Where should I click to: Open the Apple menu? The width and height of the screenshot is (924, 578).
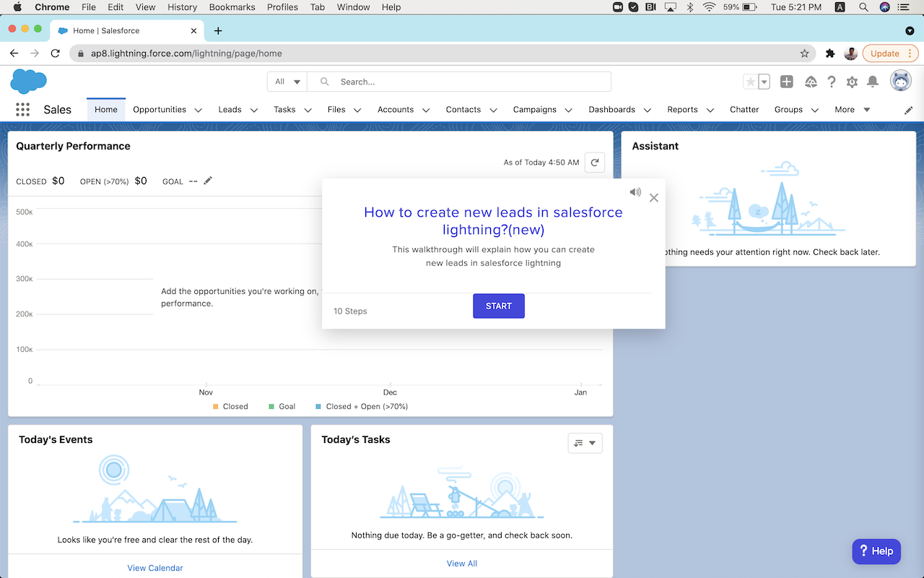[x=17, y=7]
